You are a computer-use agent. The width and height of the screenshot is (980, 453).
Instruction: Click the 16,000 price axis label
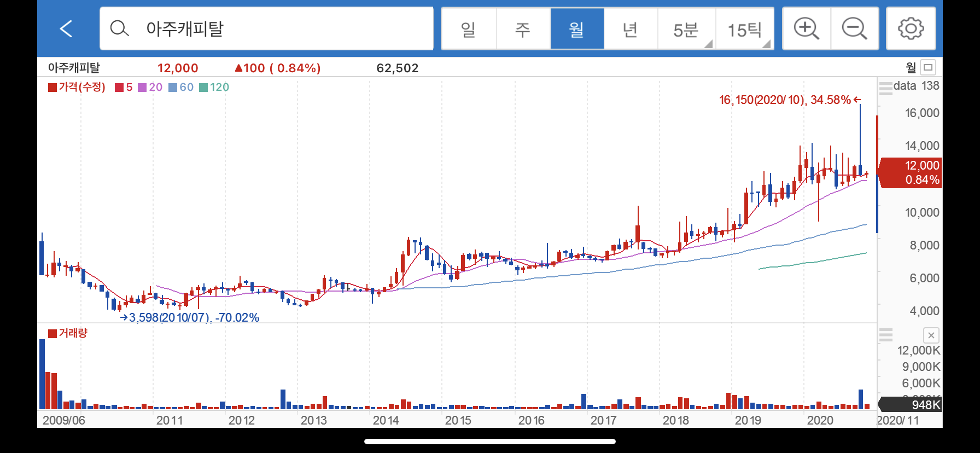(x=922, y=113)
